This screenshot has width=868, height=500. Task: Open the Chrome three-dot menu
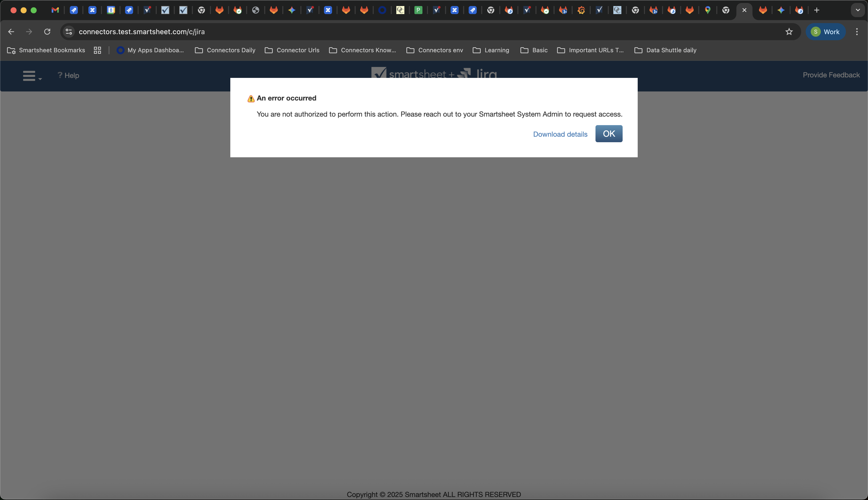857,32
